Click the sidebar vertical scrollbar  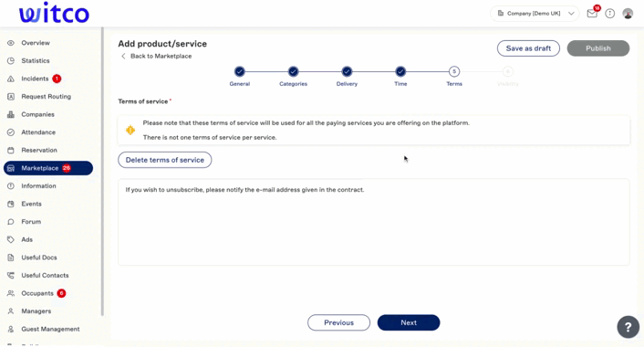102,172
